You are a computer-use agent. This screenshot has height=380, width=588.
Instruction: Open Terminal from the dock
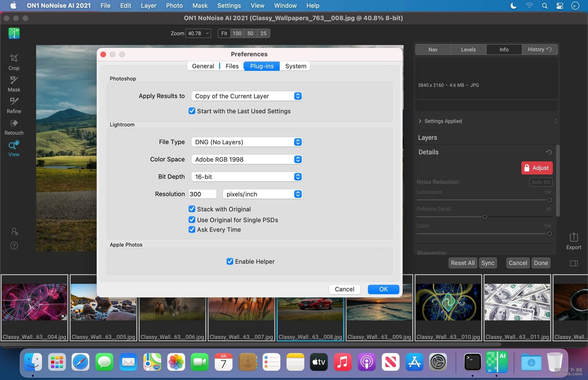(x=472, y=362)
